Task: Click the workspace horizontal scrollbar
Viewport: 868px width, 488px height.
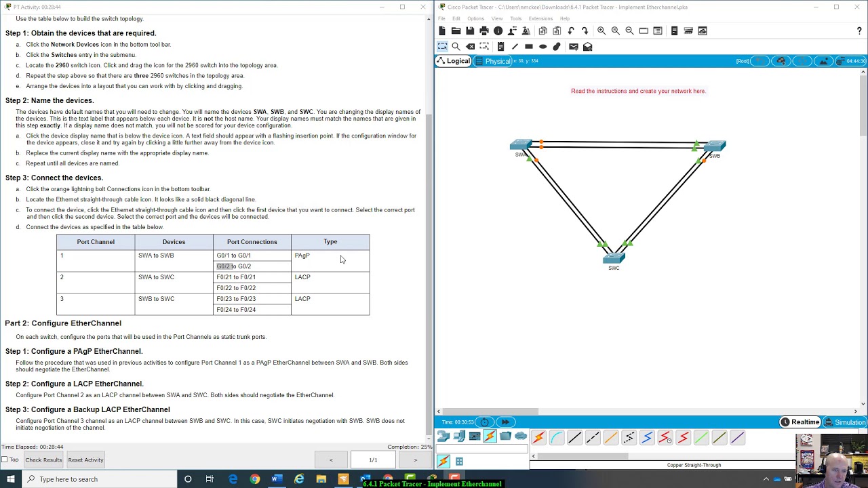Action: point(491,411)
